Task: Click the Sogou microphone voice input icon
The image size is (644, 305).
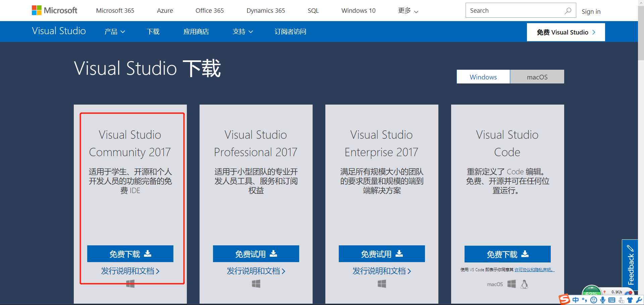Action: click(603, 300)
